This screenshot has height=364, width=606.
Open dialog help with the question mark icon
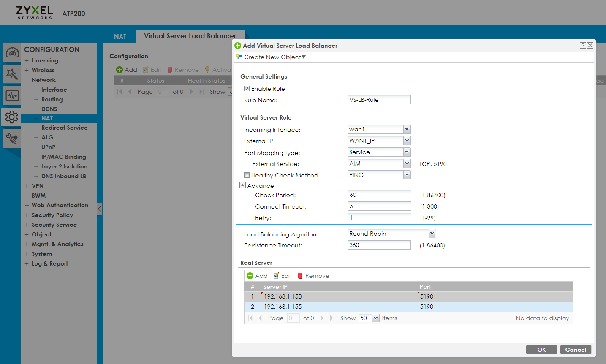(x=583, y=45)
